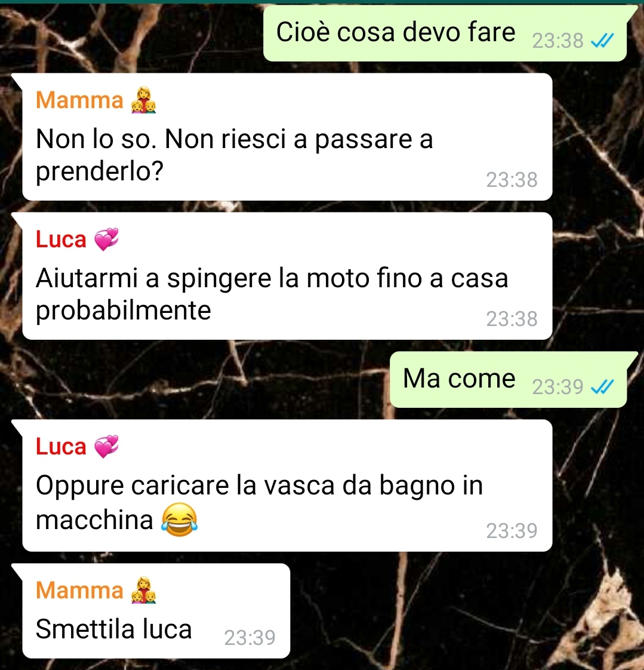Tap the 23:38 timestamp on Mamma's first message
Viewport: 644px width, 670px height.
pos(511,180)
